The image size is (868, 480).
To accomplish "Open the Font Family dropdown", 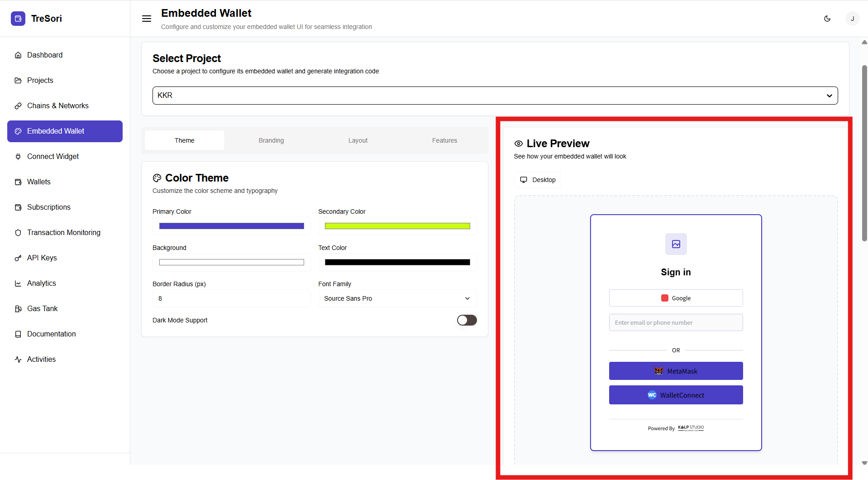I will (x=397, y=298).
